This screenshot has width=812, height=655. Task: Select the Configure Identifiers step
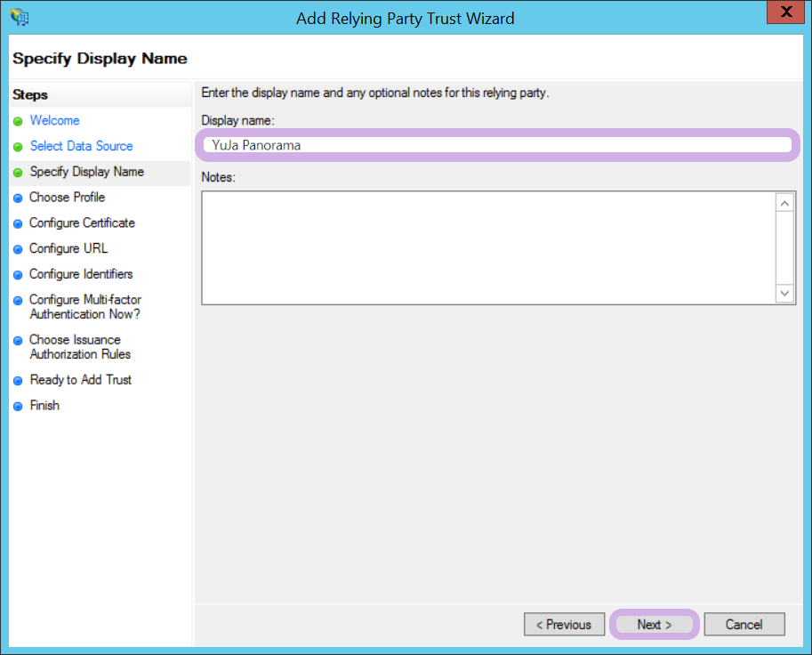tap(81, 274)
